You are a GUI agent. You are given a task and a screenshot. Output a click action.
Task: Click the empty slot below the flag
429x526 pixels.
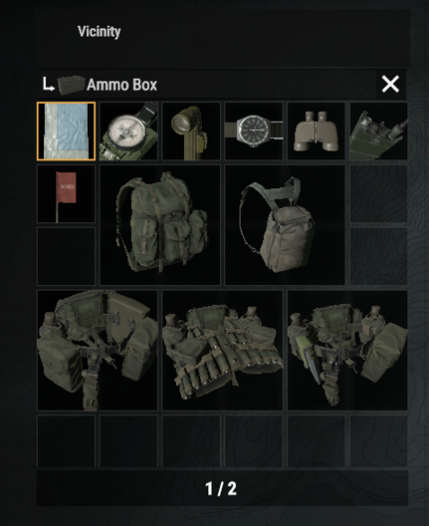pyautogui.click(x=66, y=256)
